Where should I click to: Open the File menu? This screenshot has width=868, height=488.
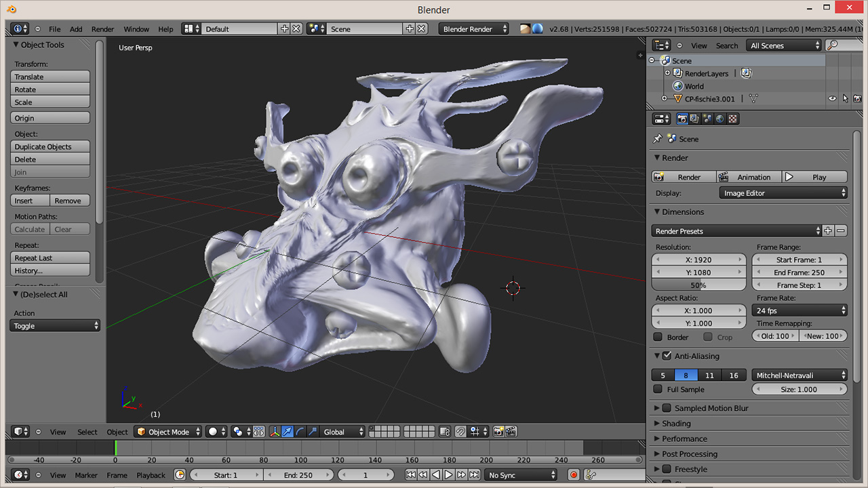[54, 29]
